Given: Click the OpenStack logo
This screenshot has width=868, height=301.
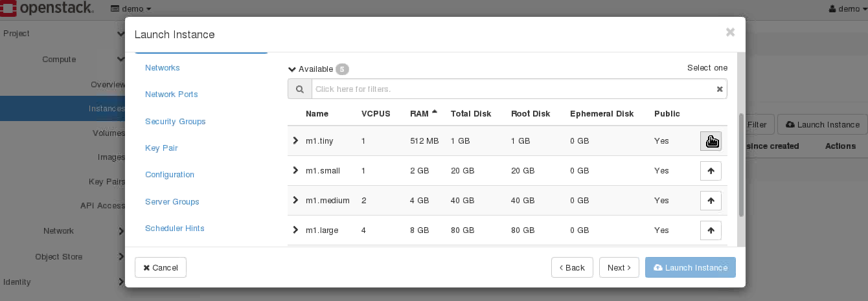Looking at the screenshot, I should (47, 8).
